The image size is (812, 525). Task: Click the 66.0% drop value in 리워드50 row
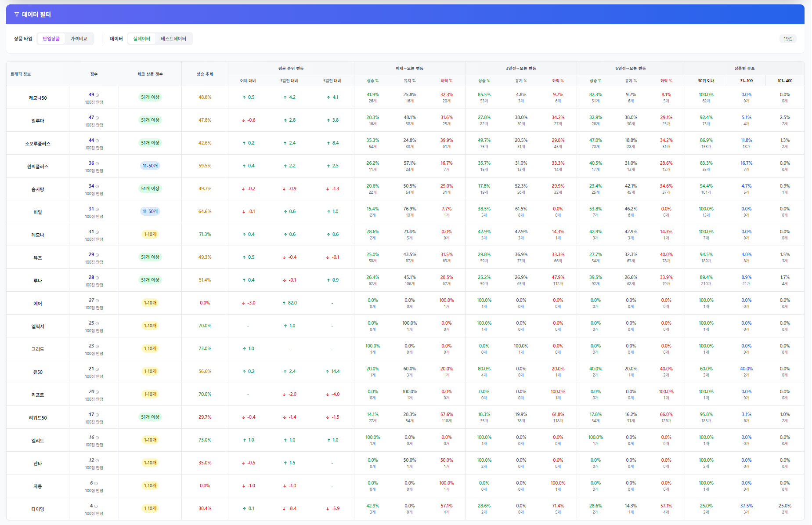point(666,414)
